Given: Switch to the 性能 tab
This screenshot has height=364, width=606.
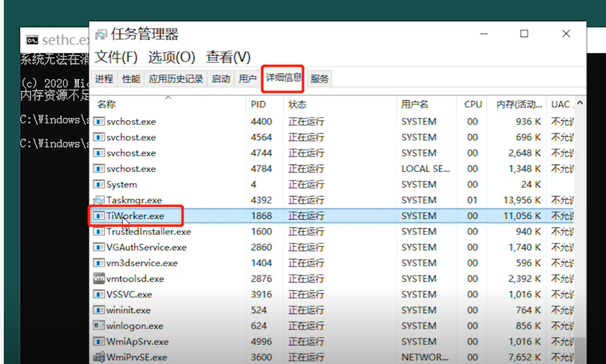Looking at the screenshot, I should (x=131, y=79).
